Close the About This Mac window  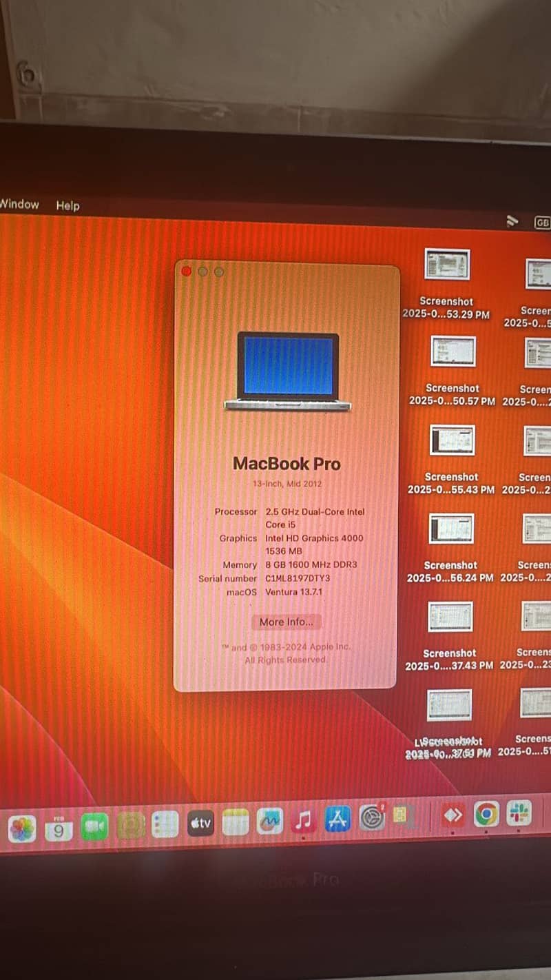coord(186,272)
